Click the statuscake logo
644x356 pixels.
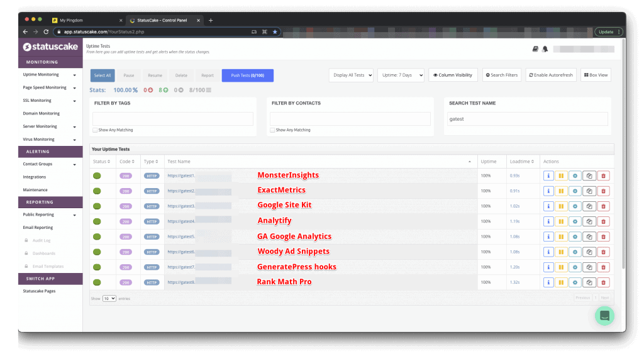pos(50,47)
